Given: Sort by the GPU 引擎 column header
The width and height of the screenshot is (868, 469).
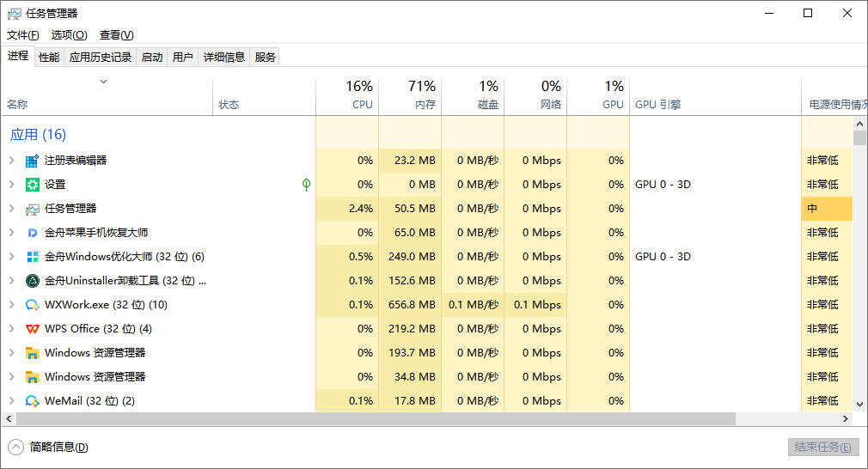Looking at the screenshot, I should [715, 97].
